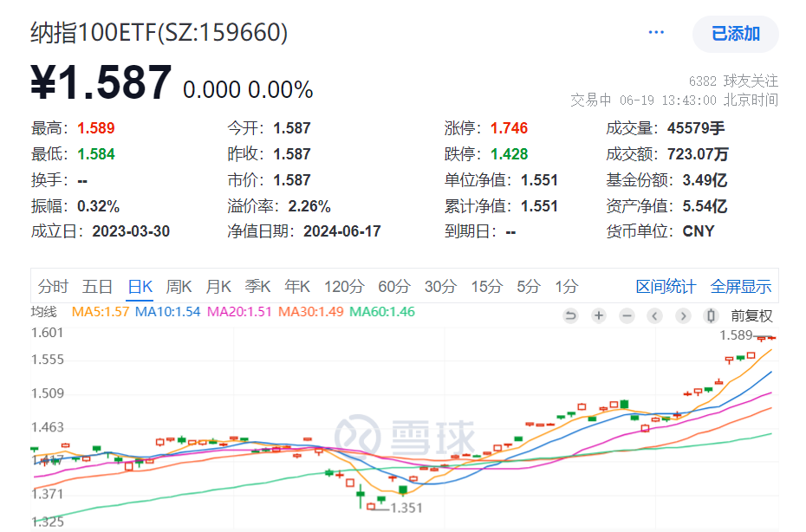This screenshot has height=532, width=806.
Task: Click the 净值日期 date 2024-06-17
Action: click(342, 232)
